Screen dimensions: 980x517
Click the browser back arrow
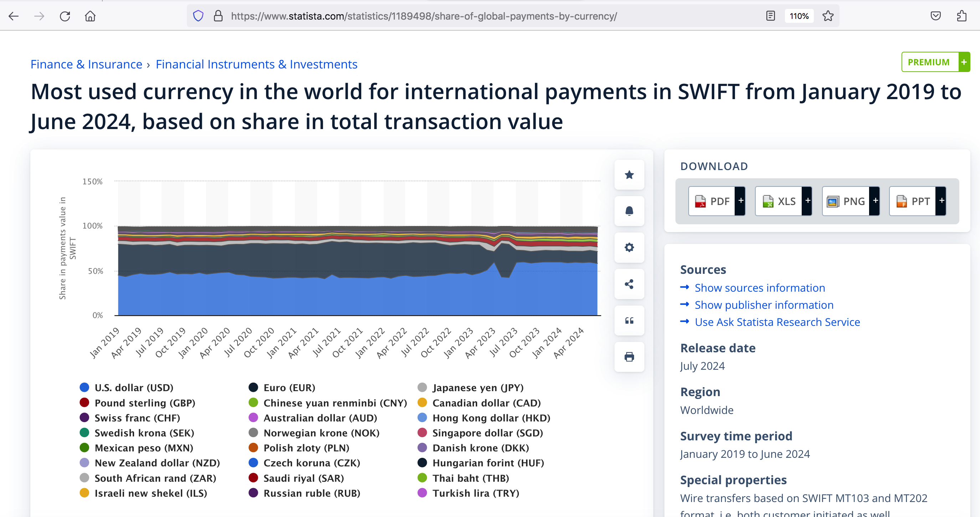tap(14, 16)
